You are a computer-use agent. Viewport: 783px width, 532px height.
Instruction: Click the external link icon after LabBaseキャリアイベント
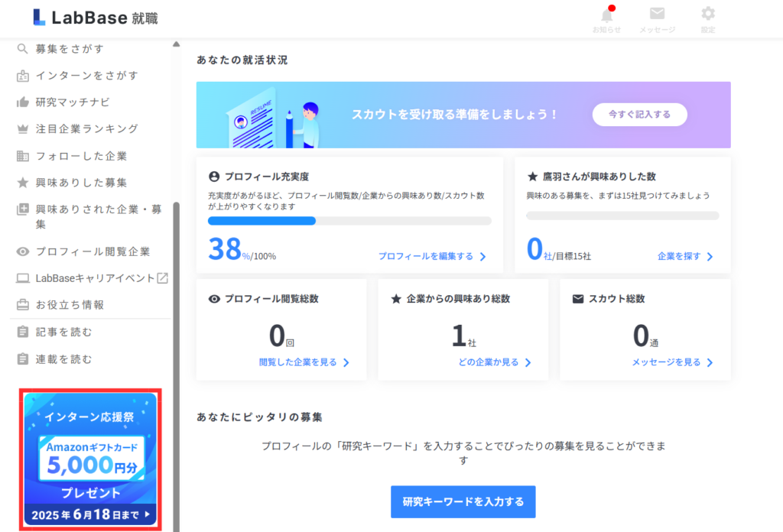pos(162,278)
